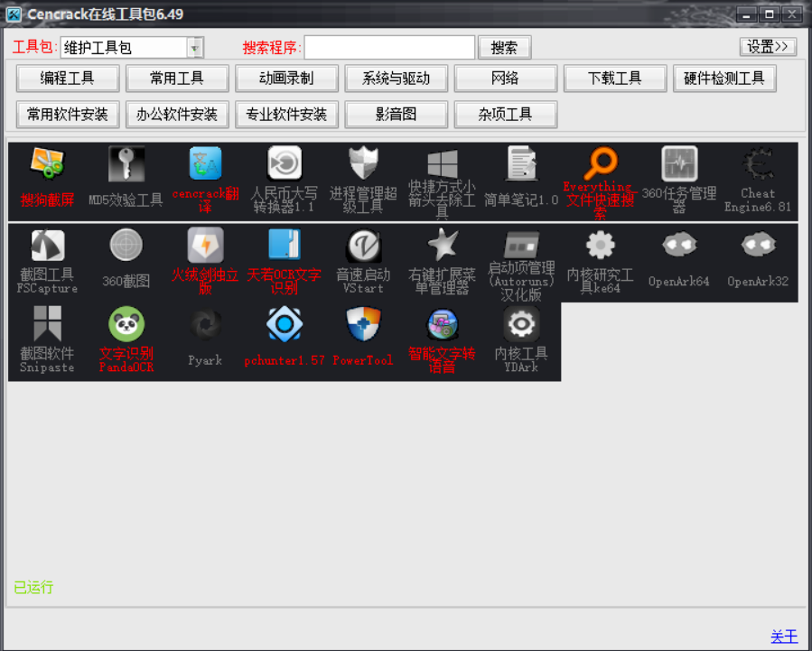Show 常用软件安装 category
This screenshot has height=651, width=812.
(x=68, y=115)
